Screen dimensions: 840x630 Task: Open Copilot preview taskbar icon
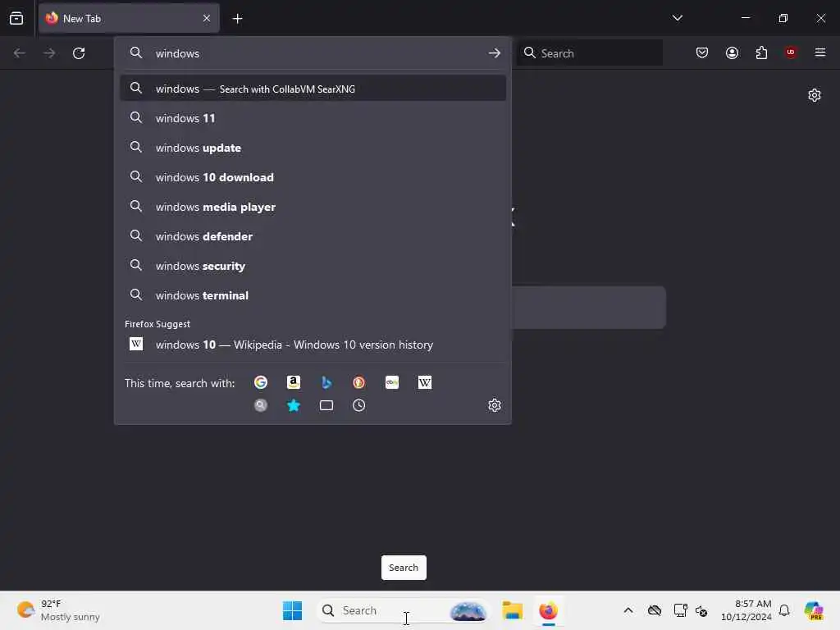(814, 610)
